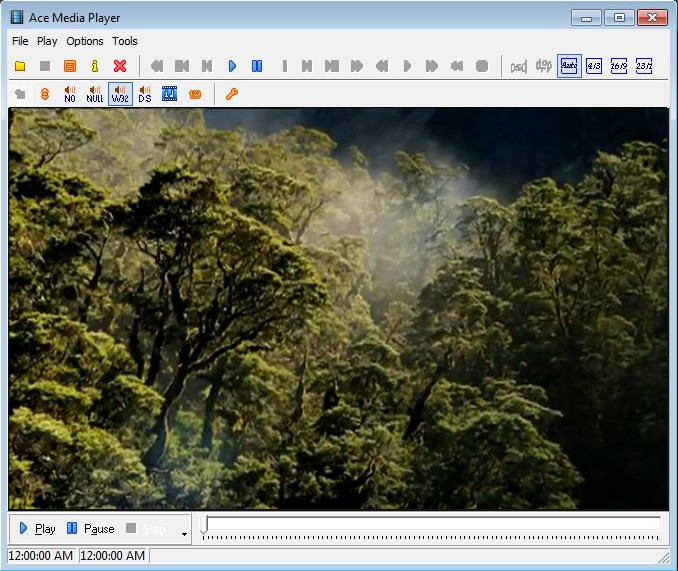Click the yellow open file folder icon
The width and height of the screenshot is (678, 571).
click(x=20, y=66)
